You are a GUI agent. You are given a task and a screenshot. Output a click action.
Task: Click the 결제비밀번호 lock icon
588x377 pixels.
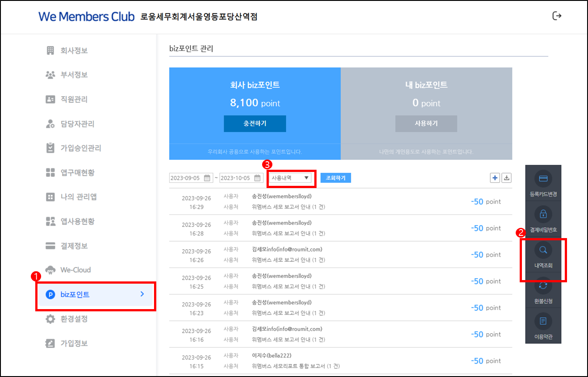click(543, 214)
